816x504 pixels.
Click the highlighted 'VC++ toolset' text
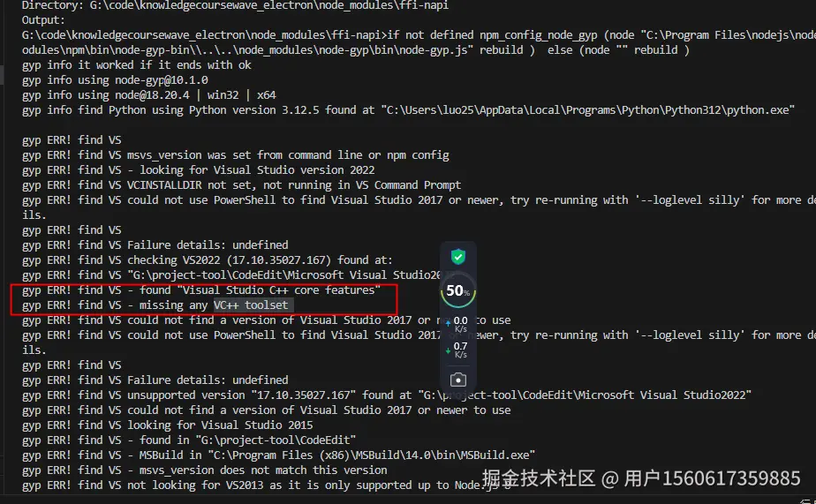(252, 305)
